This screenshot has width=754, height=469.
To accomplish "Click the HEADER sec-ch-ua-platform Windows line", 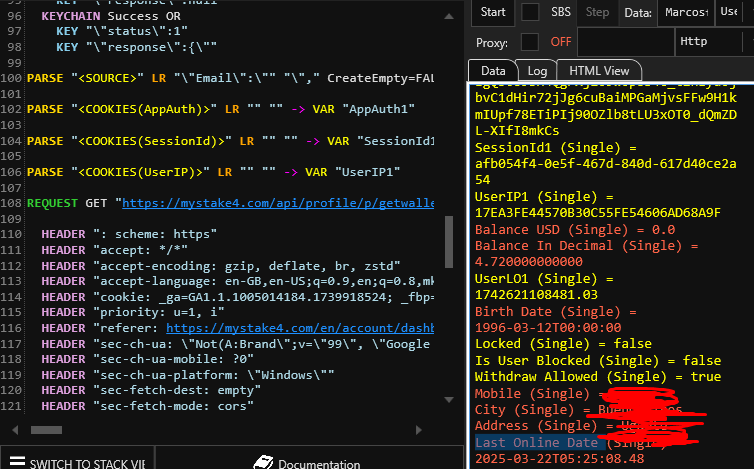I will tap(188, 375).
